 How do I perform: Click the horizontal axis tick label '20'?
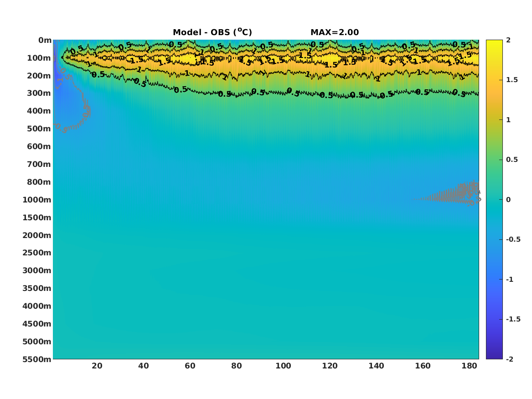(97, 366)
